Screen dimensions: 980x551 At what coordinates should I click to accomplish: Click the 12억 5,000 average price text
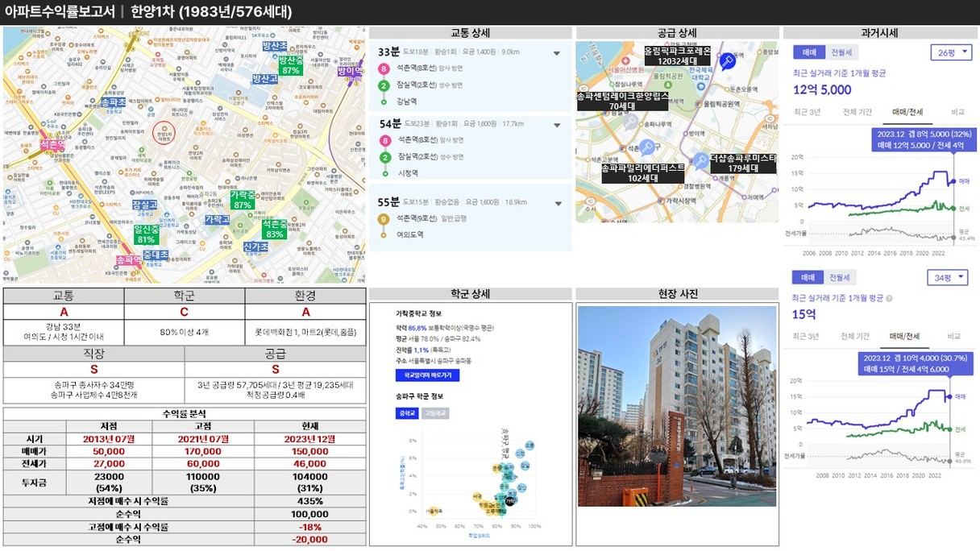[822, 89]
